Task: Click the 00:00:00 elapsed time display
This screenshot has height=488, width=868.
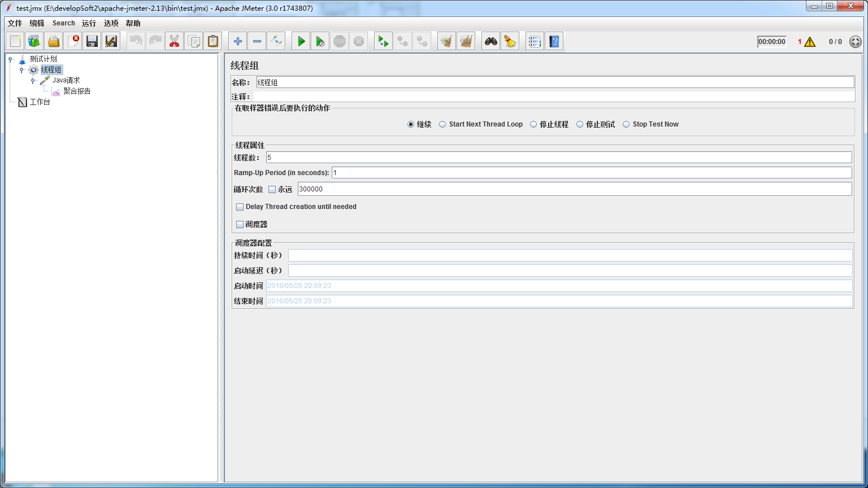Action: pos(772,42)
